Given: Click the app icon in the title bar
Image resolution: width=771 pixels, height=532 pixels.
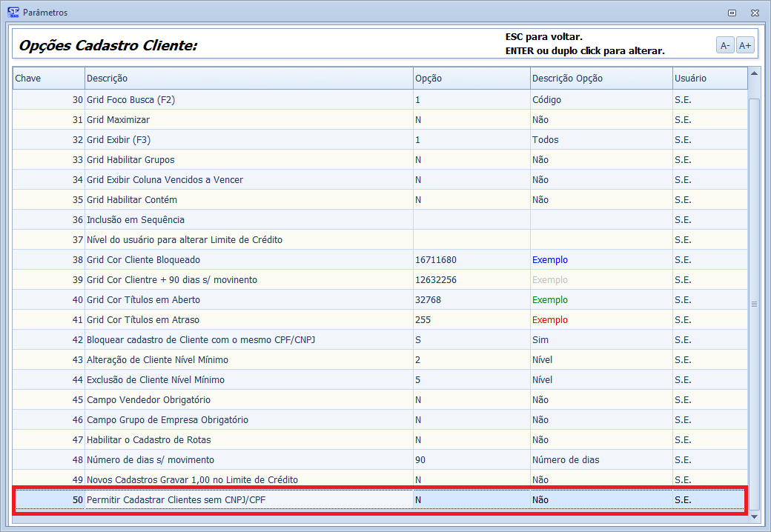Looking at the screenshot, I should pos(13,12).
